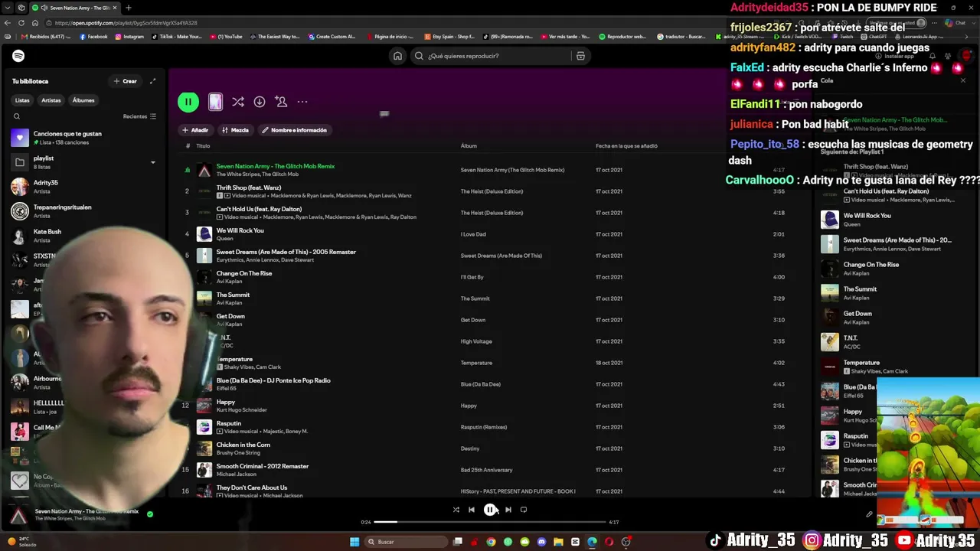Expand Tu biblioteca with the arrows icon

click(x=152, y=81)
